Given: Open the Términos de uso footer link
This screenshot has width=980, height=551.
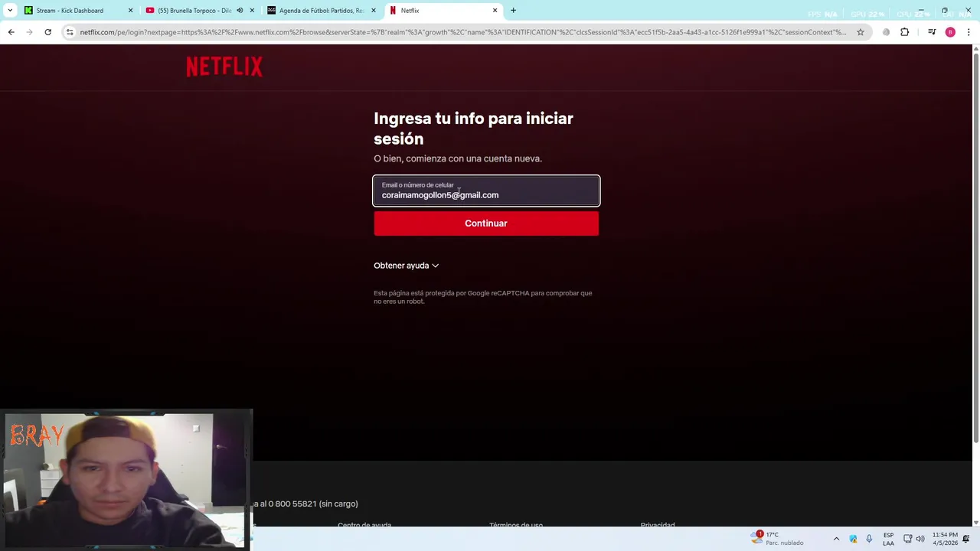Looking at the screenshot, I should [516, 525].
